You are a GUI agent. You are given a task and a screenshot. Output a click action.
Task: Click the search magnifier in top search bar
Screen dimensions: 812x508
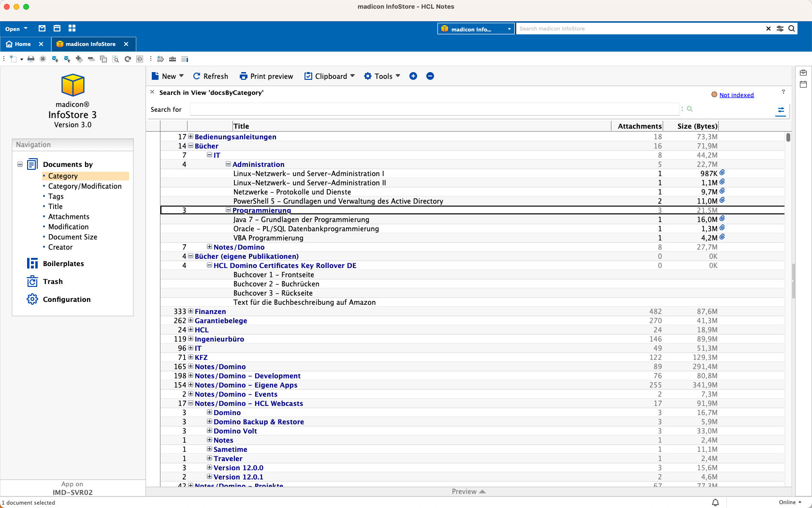[x=792, y=29]
